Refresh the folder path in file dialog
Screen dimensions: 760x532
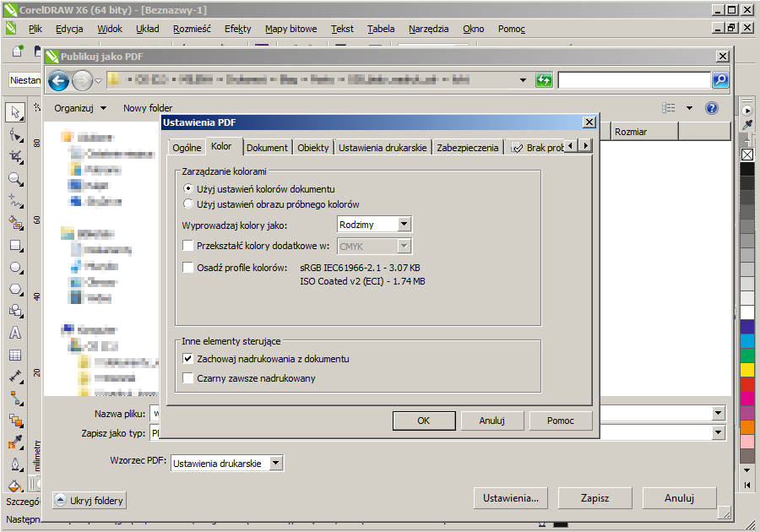tap(544, 80)
